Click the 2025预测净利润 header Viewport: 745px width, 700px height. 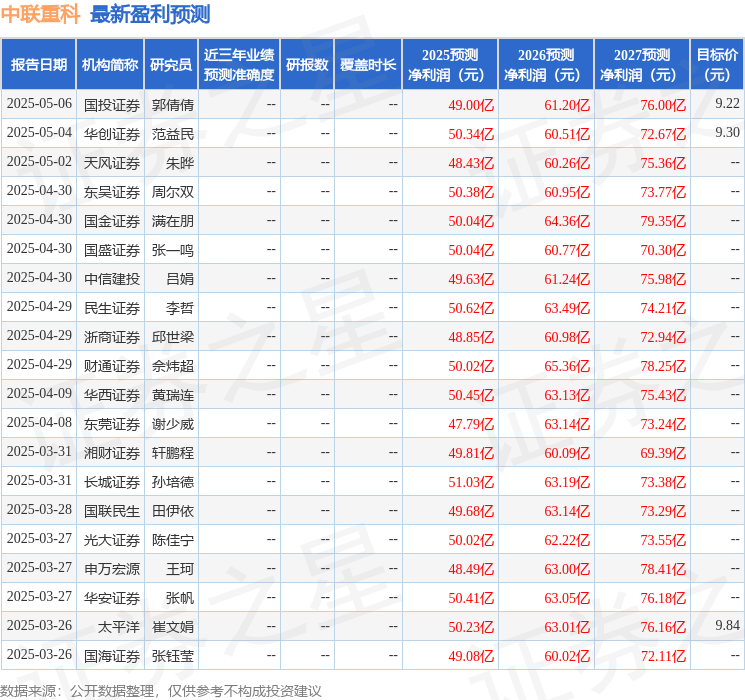450,65
